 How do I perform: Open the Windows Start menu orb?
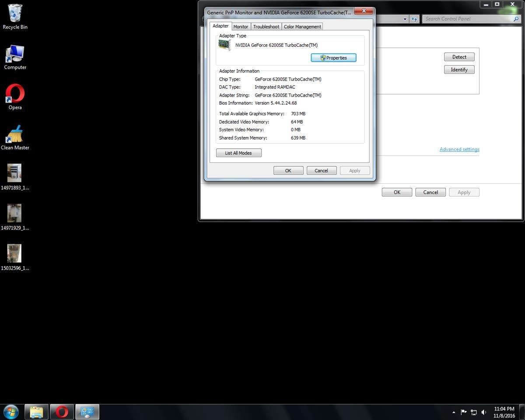11,412
